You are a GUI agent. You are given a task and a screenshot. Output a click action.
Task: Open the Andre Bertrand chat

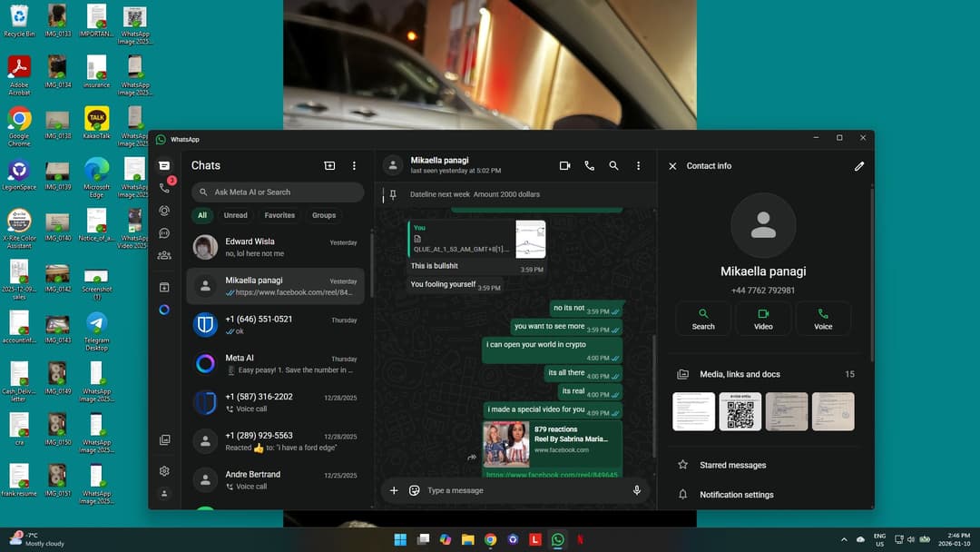coord(275,480)
